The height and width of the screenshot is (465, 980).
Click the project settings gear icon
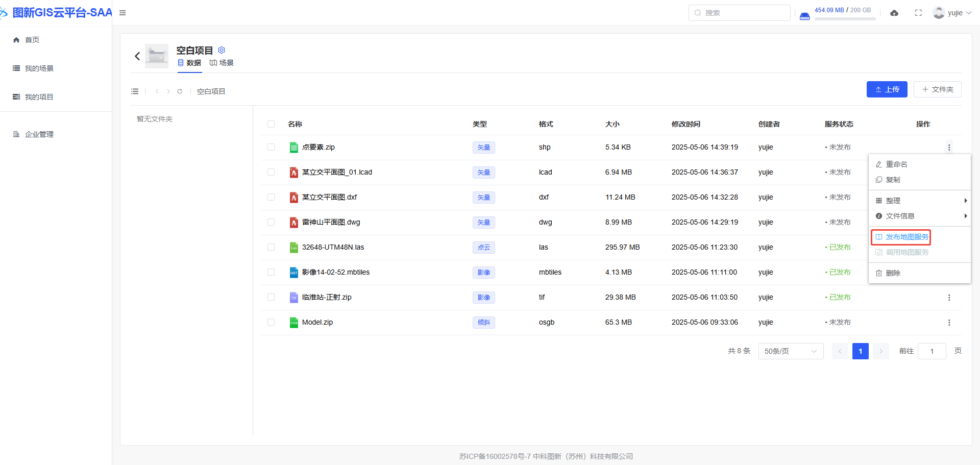pyautogui.click(x=222, y=50)
